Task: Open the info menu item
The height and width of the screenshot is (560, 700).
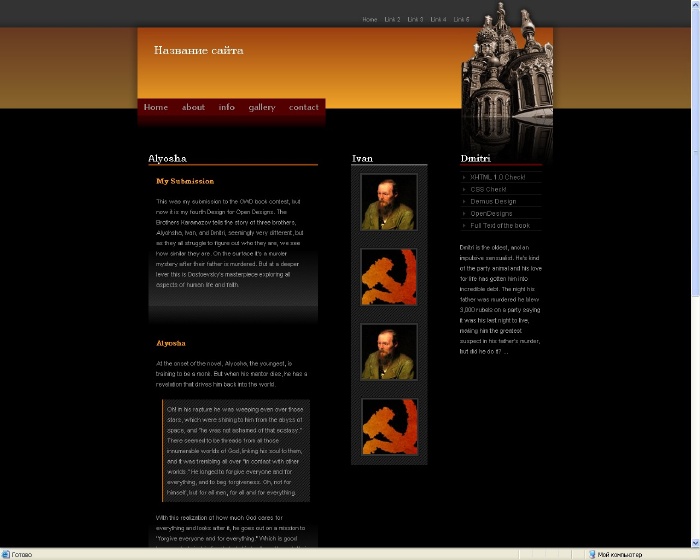Action: pyautogui.click(x=227, y=107)
